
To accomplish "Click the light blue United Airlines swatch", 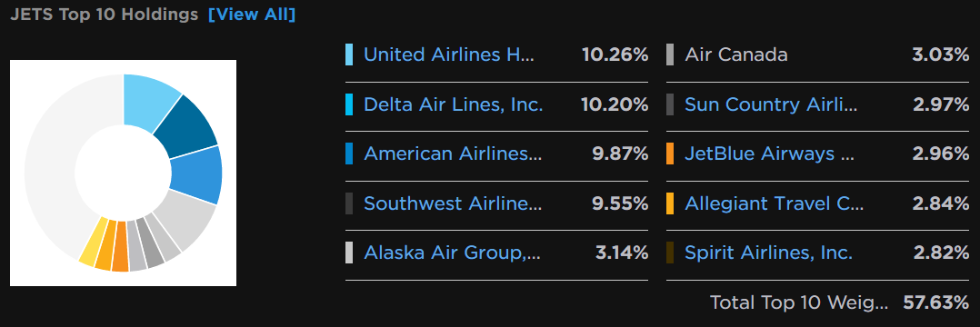I will [349, 54].
